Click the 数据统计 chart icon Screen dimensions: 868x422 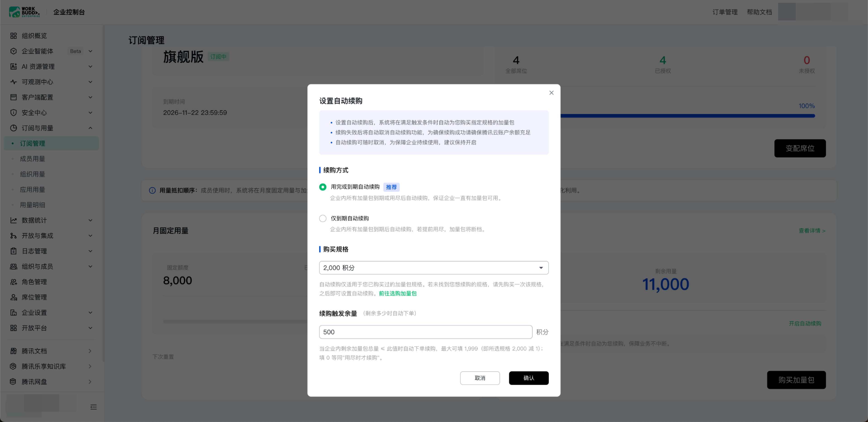14,220
